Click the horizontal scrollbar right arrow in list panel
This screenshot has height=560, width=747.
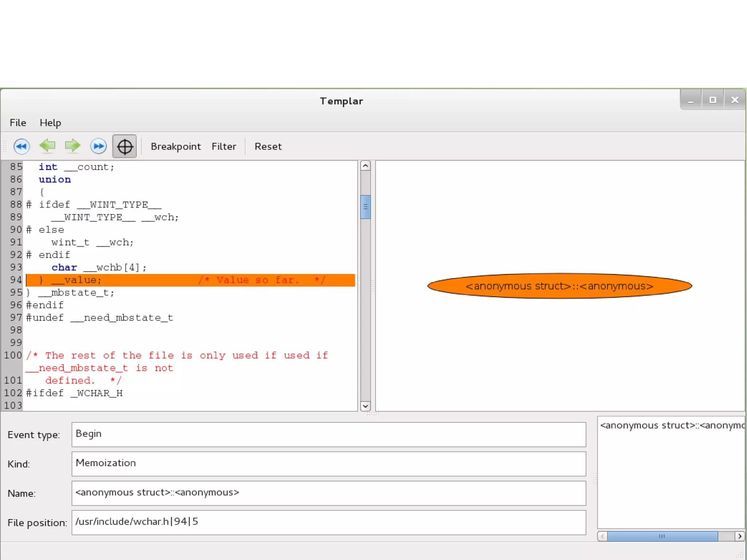pos(739,536)
